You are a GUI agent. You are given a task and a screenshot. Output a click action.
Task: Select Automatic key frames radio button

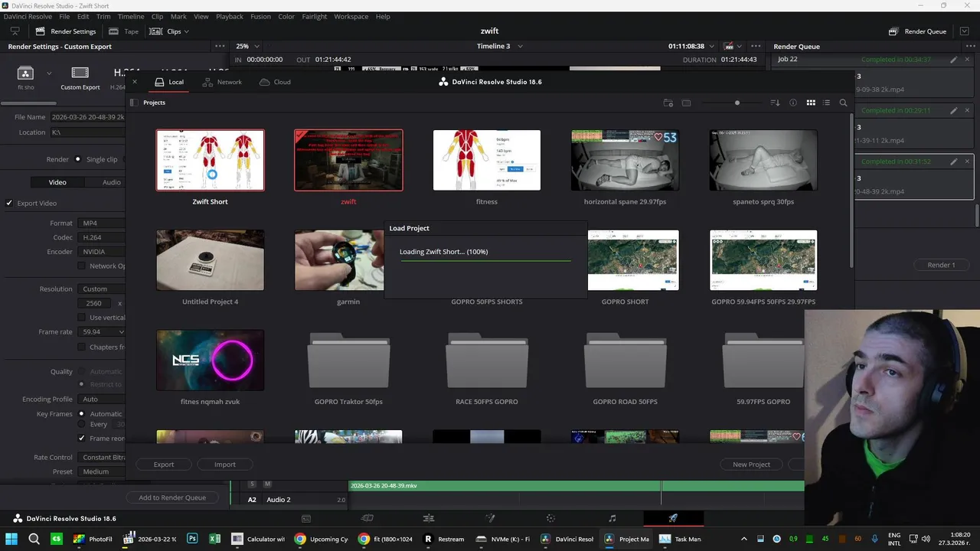coord(82,413)
